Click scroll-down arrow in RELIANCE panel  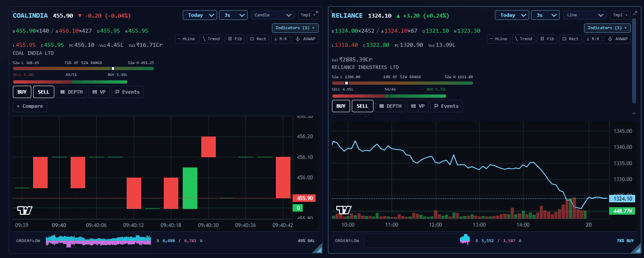[x=634, y=114]
